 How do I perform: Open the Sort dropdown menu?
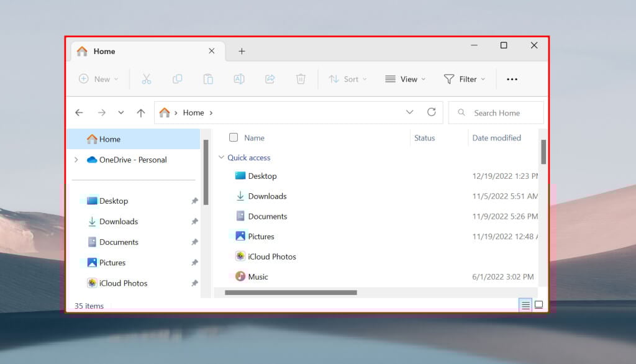[348, 79]
